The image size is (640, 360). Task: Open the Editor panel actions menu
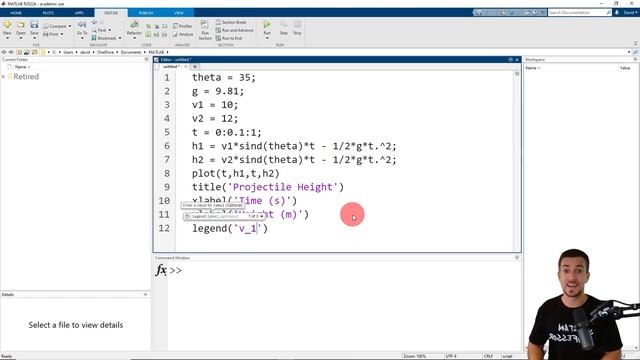tap(510, 60)
